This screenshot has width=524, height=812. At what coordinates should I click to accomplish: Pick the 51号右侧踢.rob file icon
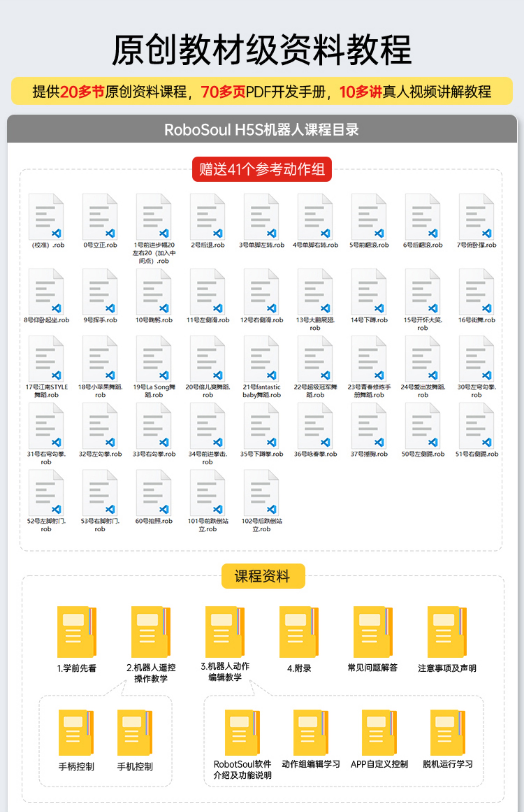tap(476, 426)
